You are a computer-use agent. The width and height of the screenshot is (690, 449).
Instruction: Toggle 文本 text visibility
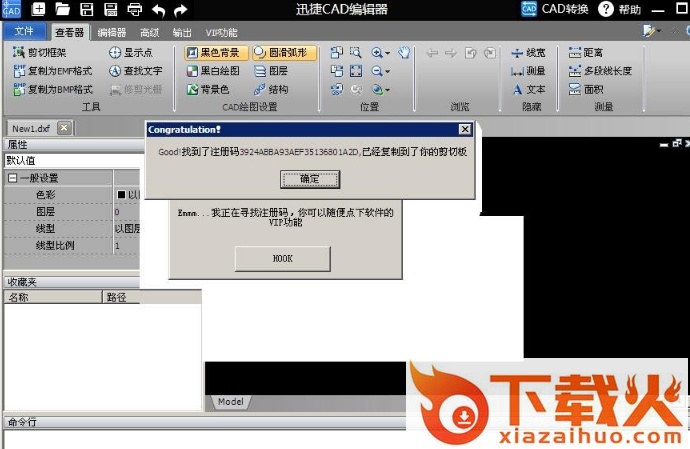pyautogui.click(x=529, y=89)
